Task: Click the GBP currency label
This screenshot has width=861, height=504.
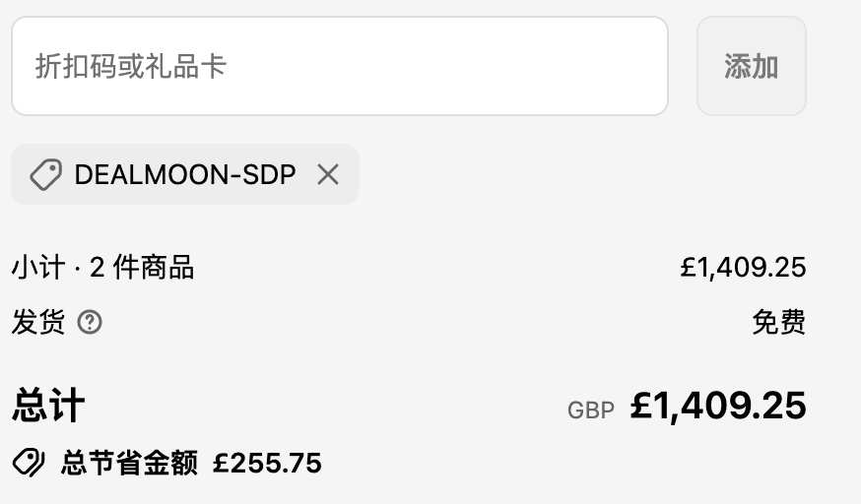Action: click(x=591, y=410)
